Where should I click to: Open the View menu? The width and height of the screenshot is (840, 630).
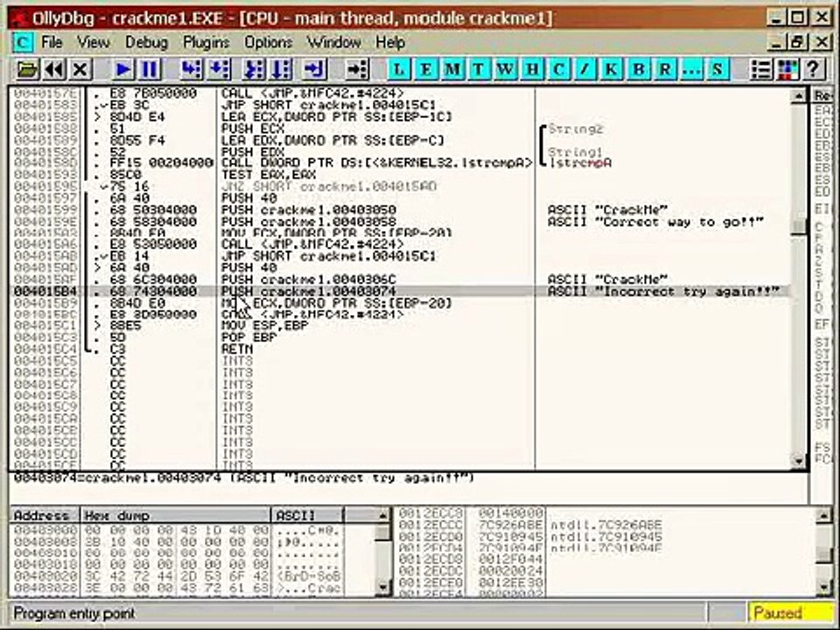94,42
